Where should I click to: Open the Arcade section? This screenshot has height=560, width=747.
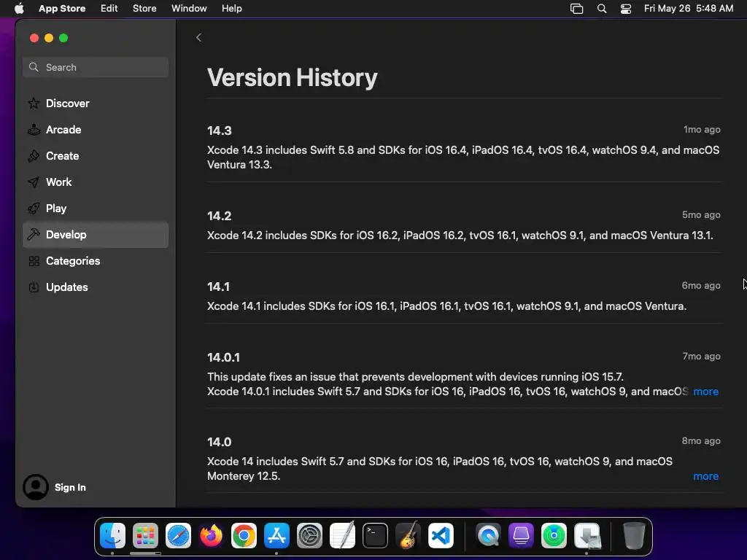tap(96, 130)
